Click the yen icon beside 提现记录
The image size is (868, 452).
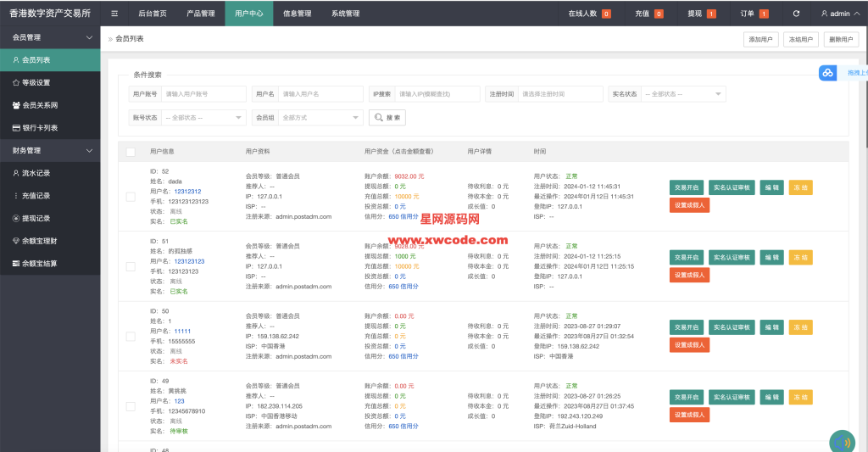click(16, 218)
